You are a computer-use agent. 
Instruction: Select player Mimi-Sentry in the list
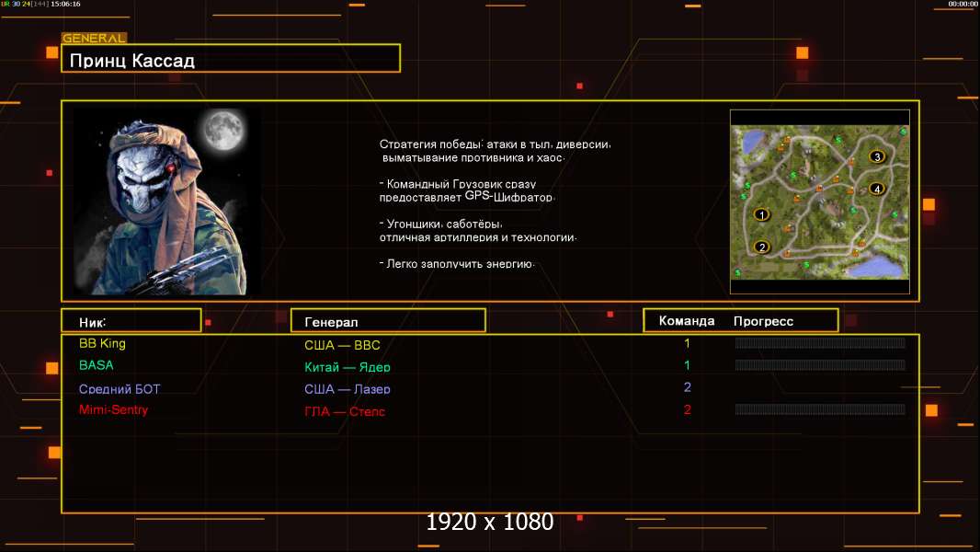pos(113,410)
